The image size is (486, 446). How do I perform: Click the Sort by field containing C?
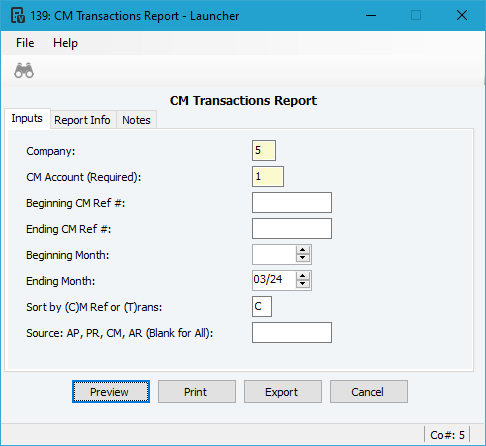click(x=262, y=306)
